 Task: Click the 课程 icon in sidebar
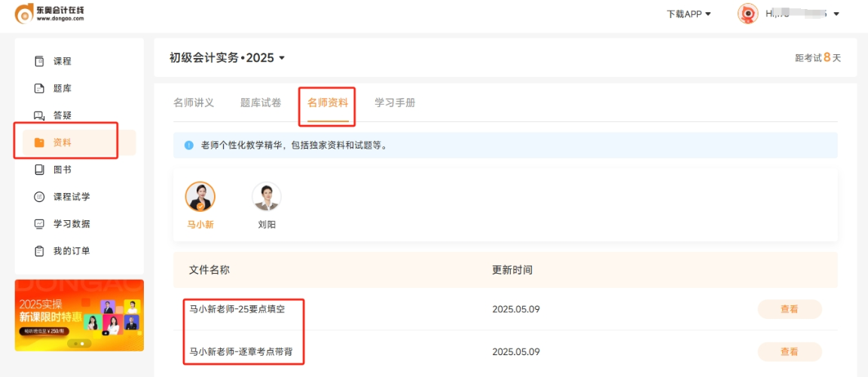[x=39, y=61]
